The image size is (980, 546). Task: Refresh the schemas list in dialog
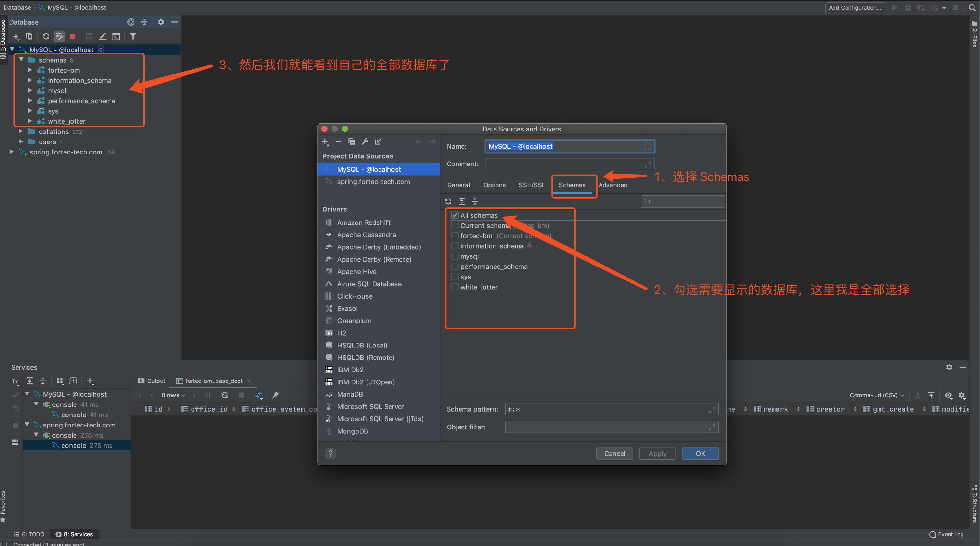pyautogui.click(x=449, y=201)
